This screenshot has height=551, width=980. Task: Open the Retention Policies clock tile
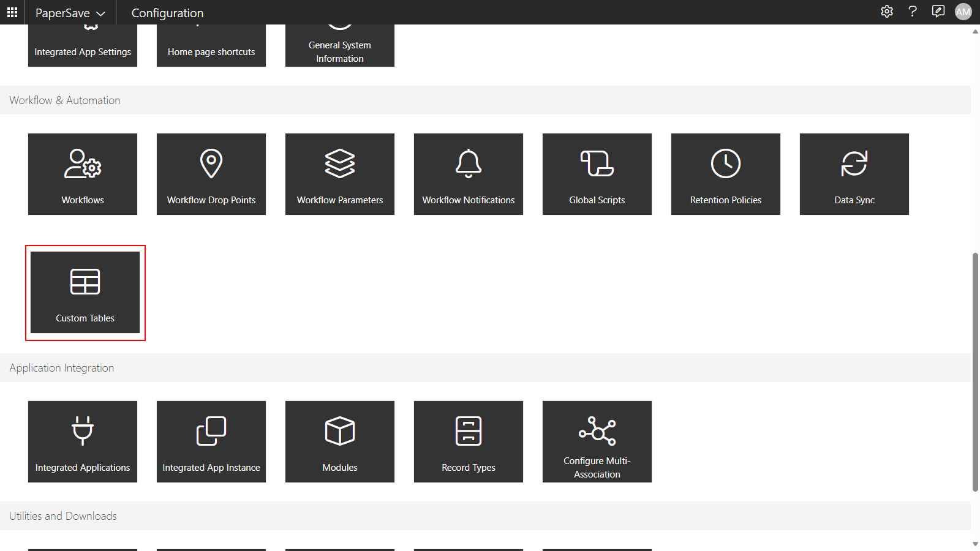pos(726,174)
